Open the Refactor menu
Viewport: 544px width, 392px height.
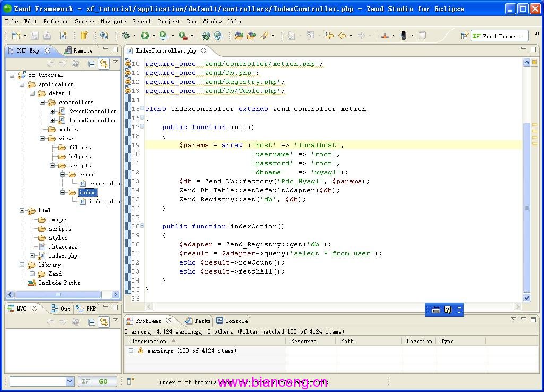coord(56,21)
